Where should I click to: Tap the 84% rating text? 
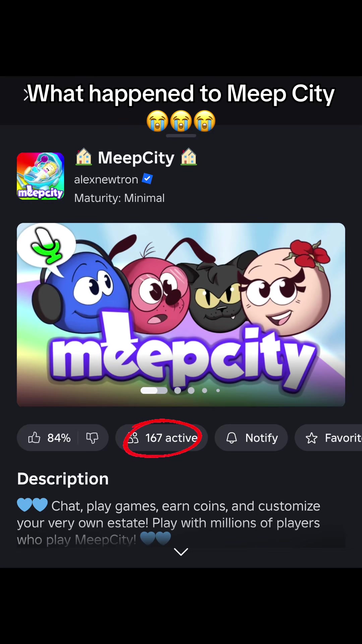tap(59, 438)
